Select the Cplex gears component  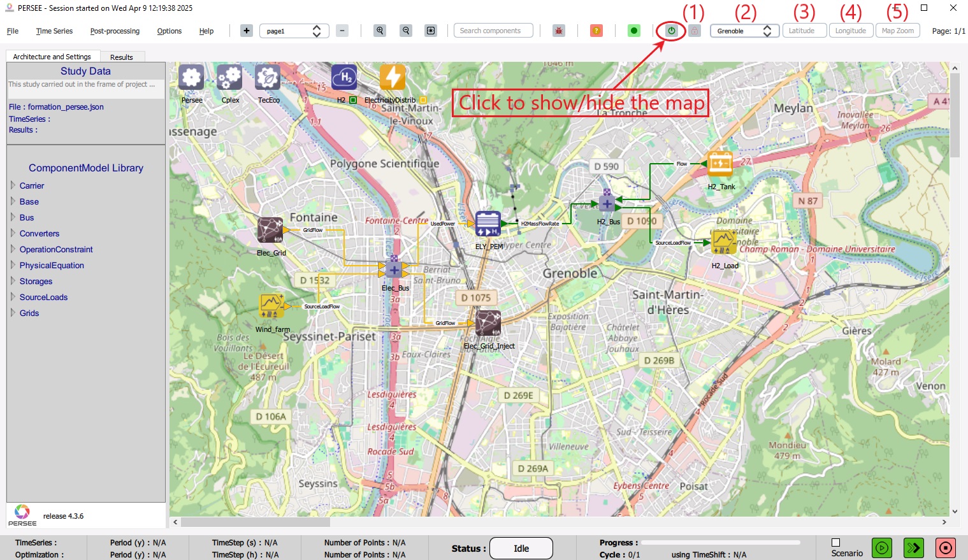pyautogui.click(x=229, y=78)
